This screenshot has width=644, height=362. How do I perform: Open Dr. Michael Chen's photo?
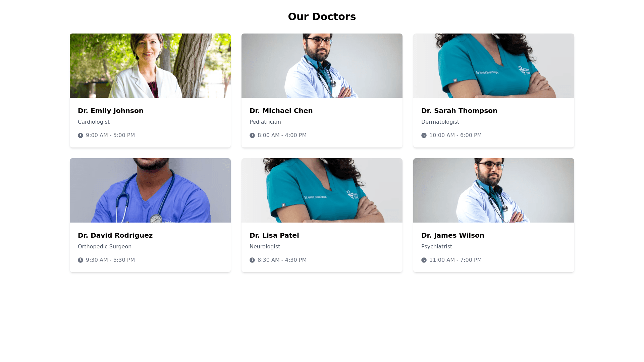click(322, 66)
